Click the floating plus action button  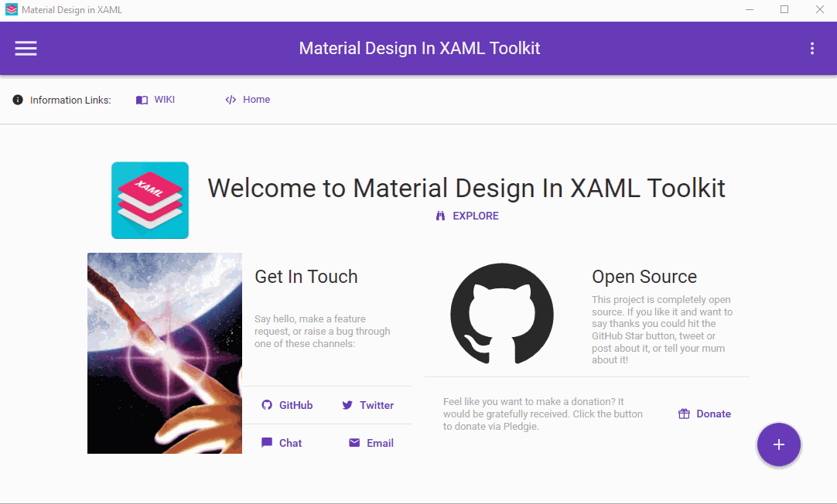(779, 444)
